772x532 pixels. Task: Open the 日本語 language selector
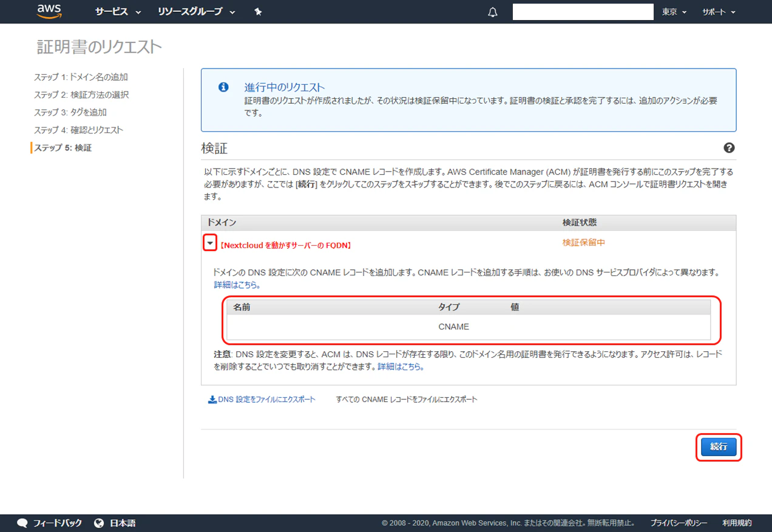tap(123, 523)
